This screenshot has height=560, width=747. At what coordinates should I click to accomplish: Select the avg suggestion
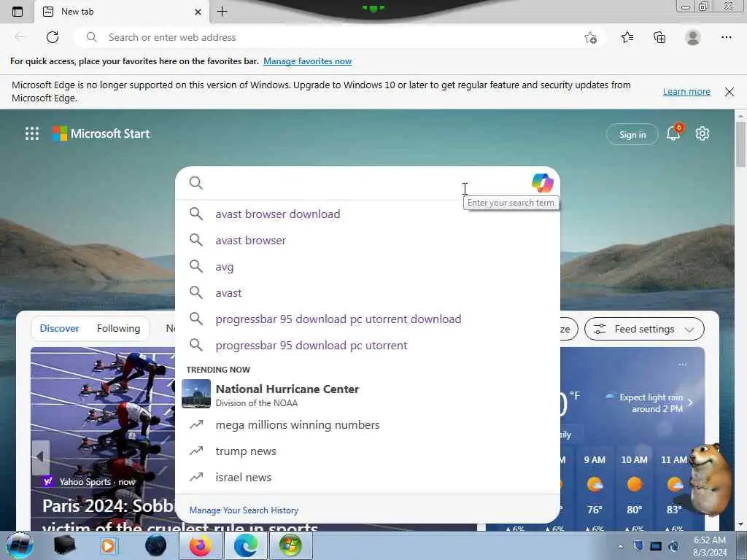(x=368, y=267)
